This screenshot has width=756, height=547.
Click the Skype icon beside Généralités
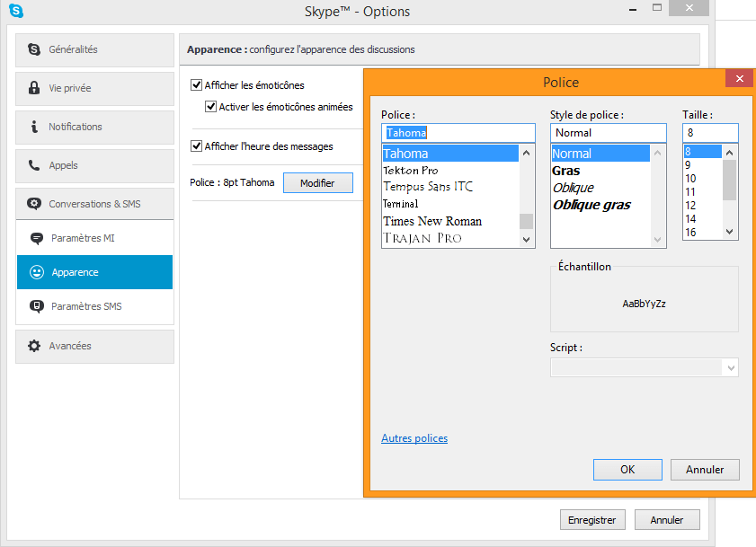coord(34,49)
